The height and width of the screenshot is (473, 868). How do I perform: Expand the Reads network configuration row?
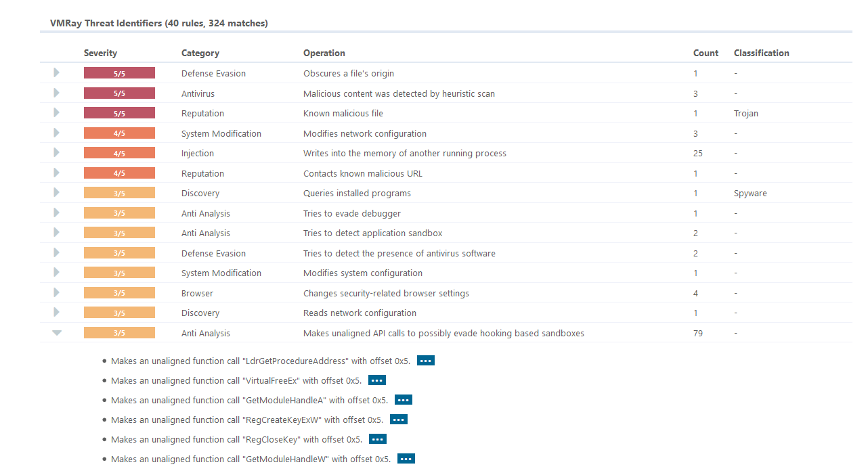coord(56,312)
